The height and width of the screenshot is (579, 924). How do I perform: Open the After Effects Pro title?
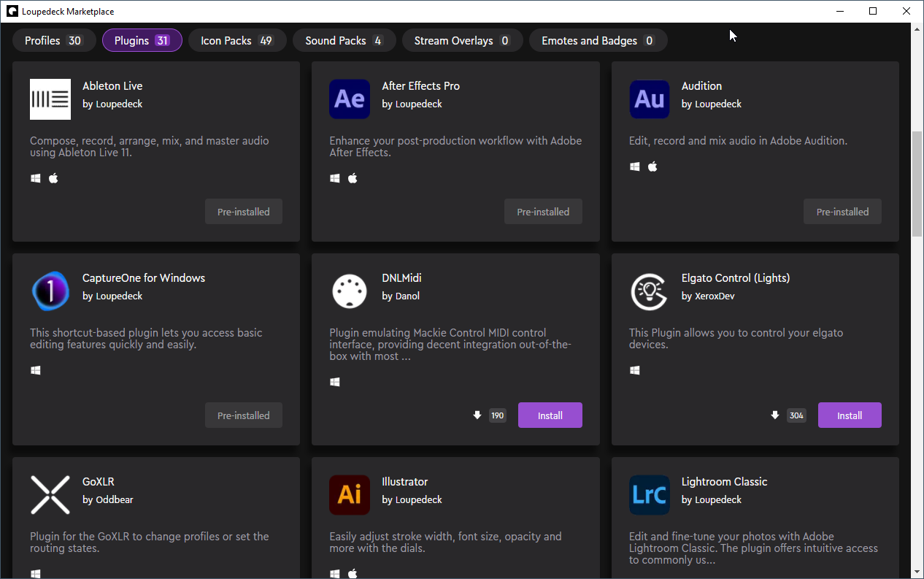pos(421,86)
